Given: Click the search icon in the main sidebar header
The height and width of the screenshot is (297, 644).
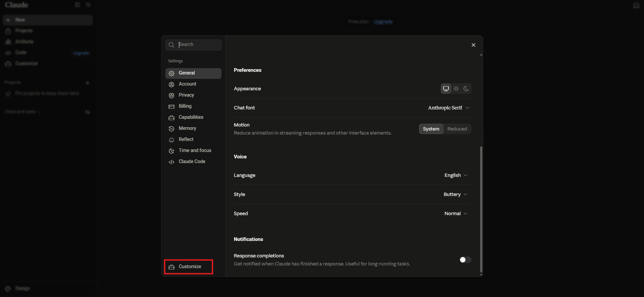Looking at the screenshot, I should (88, 5).
